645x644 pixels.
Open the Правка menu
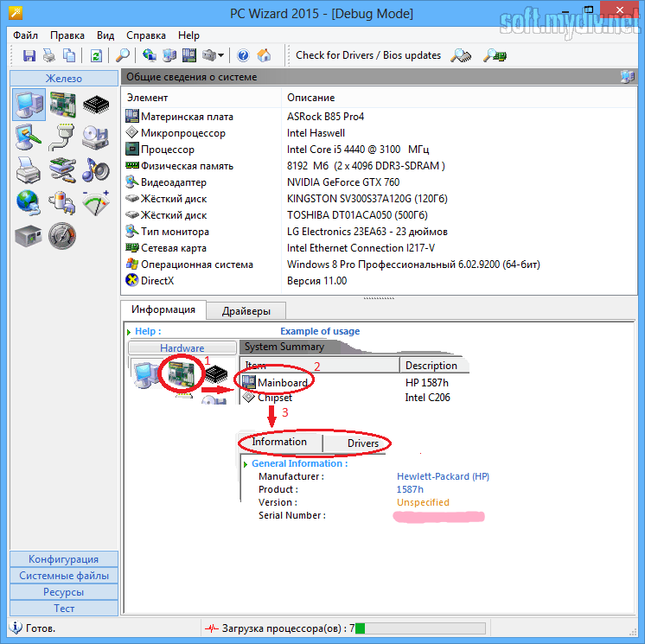pos(67,35)
